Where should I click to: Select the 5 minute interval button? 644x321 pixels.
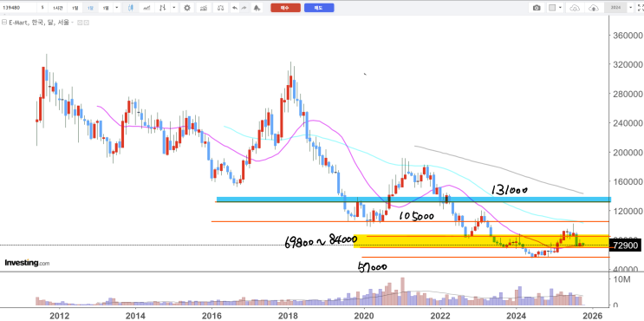coord(42,8)
